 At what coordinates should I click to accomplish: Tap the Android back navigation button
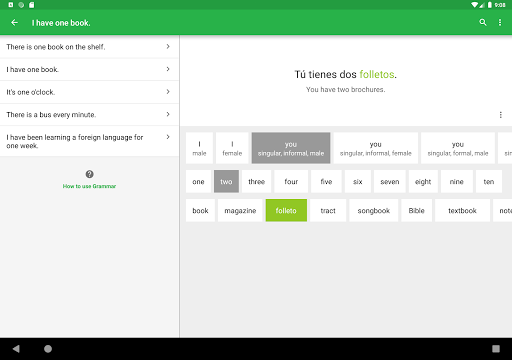point(16,349)
